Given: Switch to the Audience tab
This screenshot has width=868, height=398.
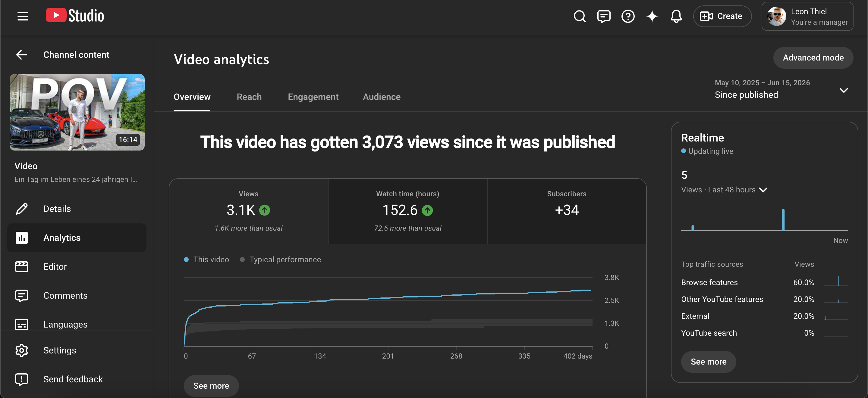Looking at the screenshot, I should [382, 97].
